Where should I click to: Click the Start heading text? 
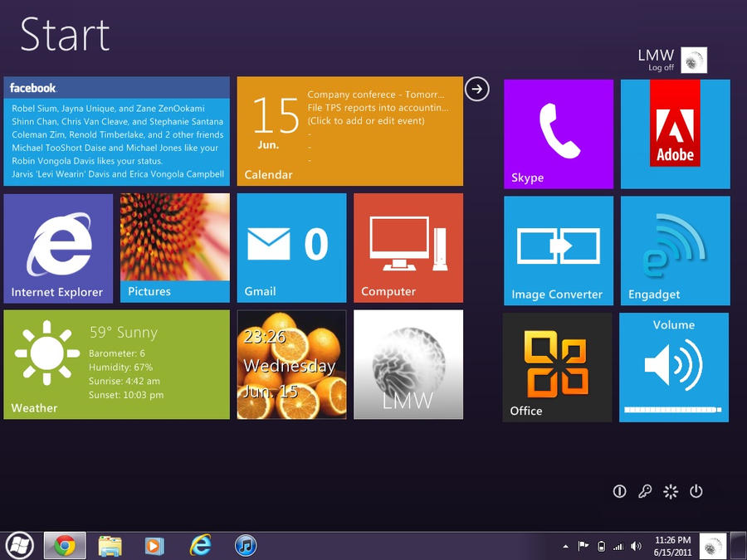(x=66, y=34)
